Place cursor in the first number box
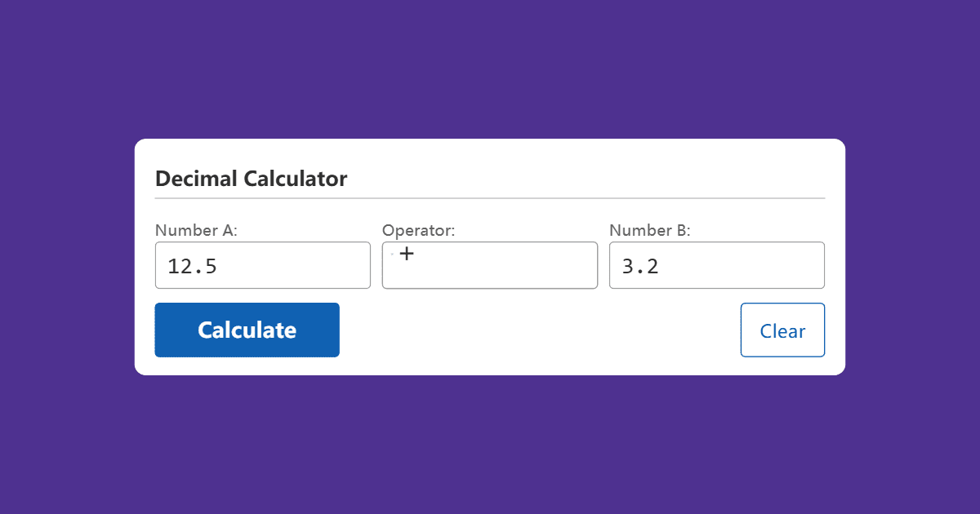Viewport: 980px width, 514px height. pyautogui.click(x=262, y=265)
